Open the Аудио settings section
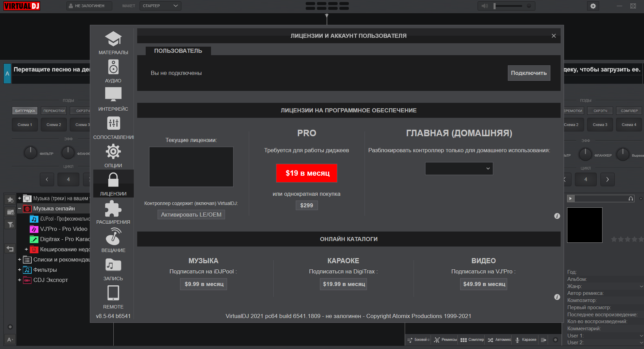This screenshot has height=349, width=644. pyautogui.click(x=113, y=71)
